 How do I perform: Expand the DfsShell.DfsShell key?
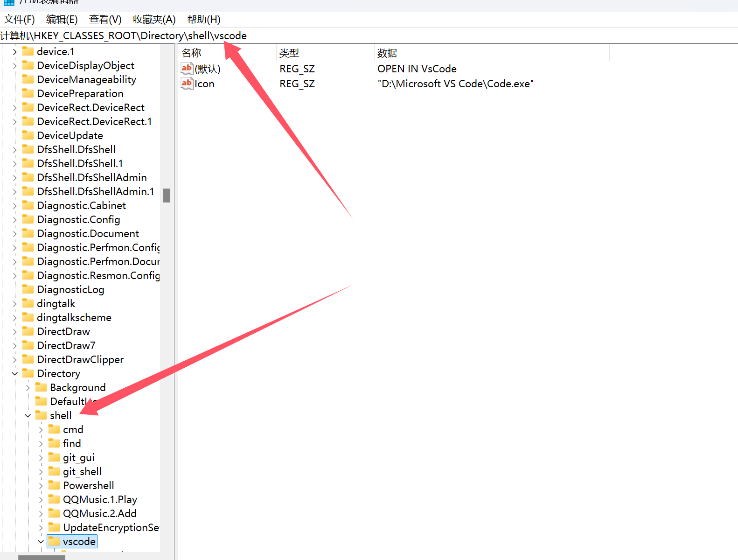[x=14, y=150]
